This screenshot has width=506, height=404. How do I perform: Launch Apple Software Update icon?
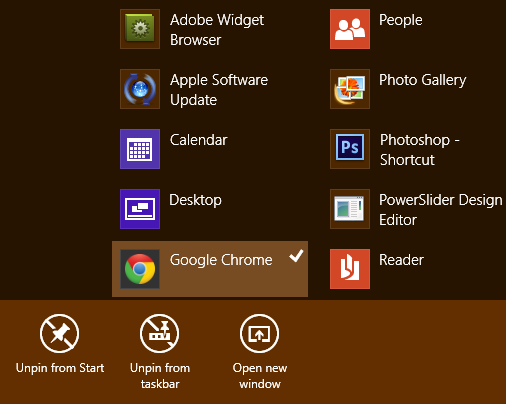(x=140, y=89)
